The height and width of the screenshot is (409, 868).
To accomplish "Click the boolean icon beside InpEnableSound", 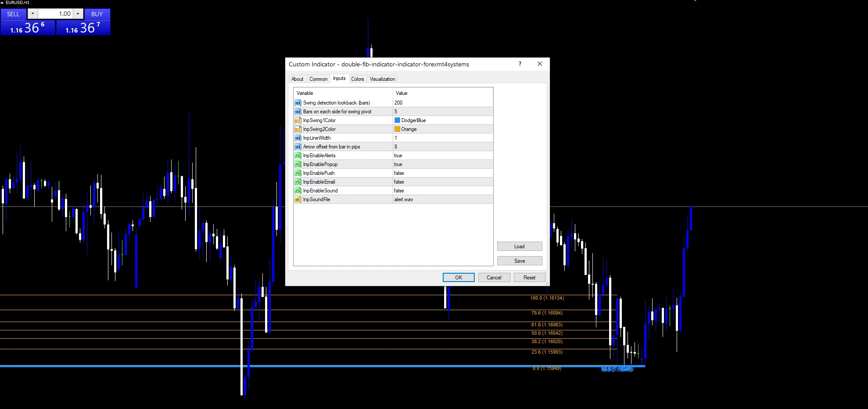I will point(298,191).
